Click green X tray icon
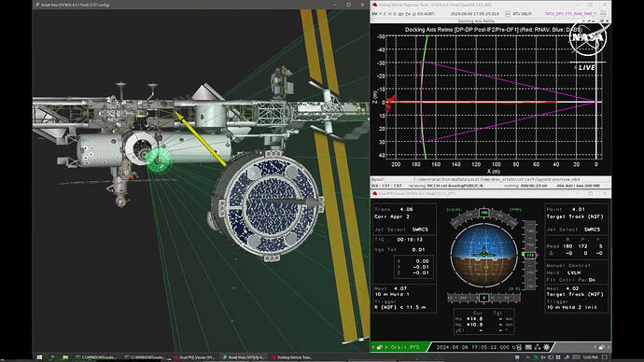 tap(536, 357)
